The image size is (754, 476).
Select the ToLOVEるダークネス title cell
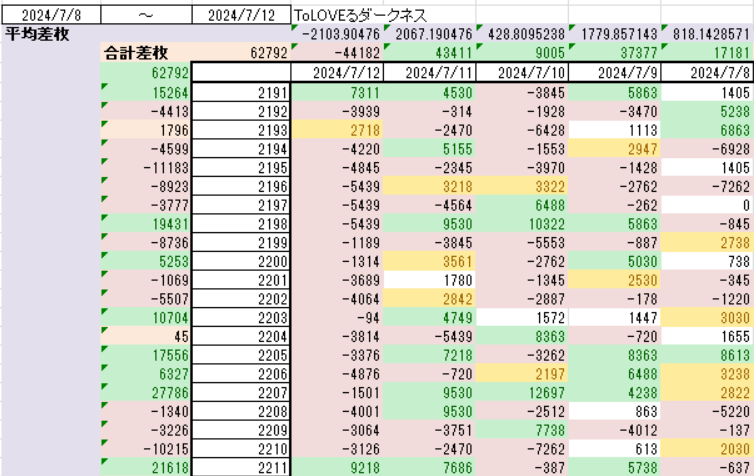(x=360, y=16)
